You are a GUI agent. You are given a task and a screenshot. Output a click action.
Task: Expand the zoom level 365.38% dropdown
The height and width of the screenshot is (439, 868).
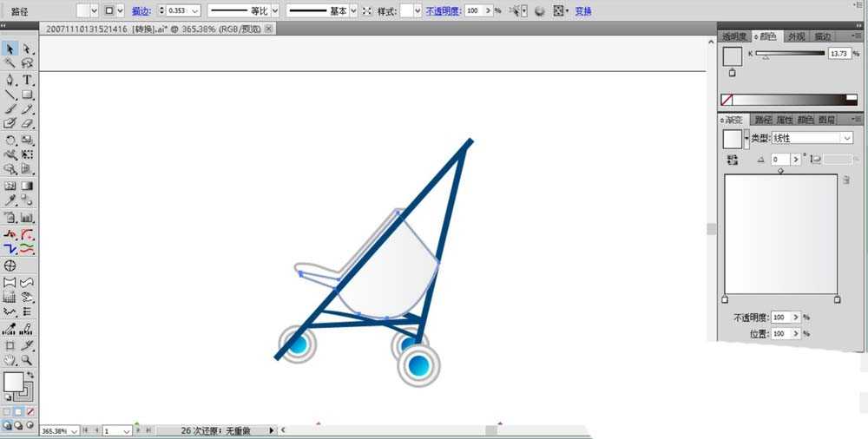73,430
